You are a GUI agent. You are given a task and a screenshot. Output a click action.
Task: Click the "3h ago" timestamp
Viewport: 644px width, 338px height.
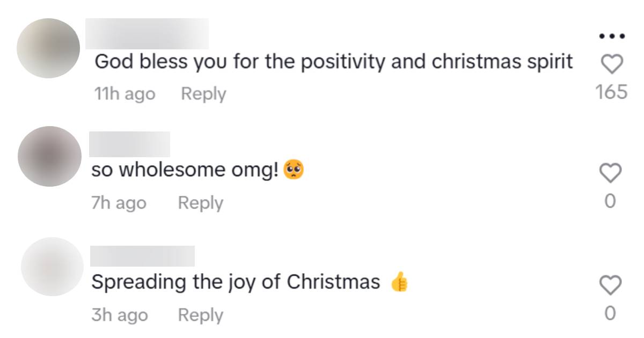click(x=119, y=315)
